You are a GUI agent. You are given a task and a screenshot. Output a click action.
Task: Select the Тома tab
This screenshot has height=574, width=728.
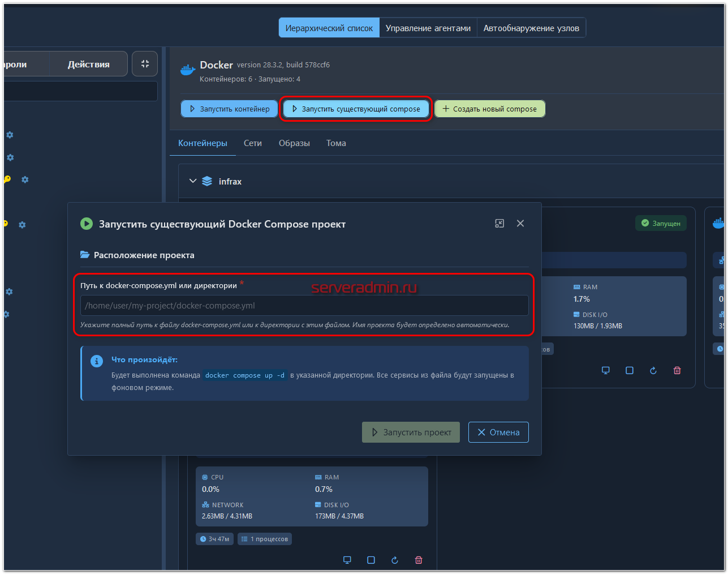tap(336, 143)
